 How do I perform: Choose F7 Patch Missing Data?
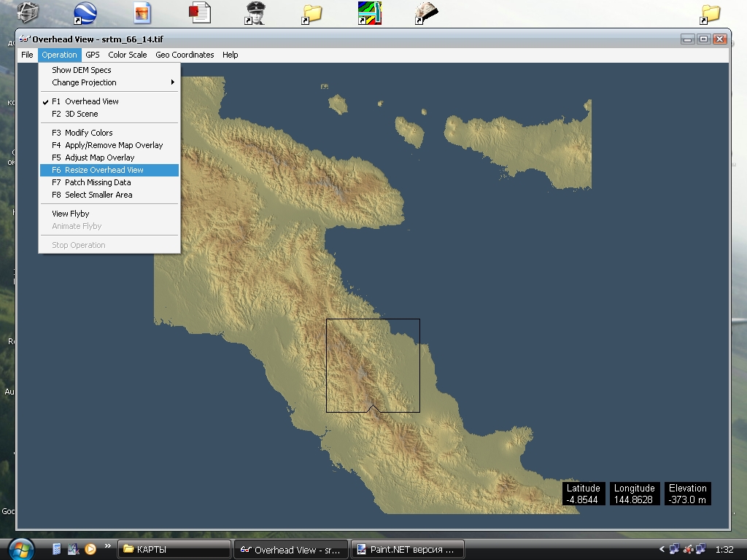tap(98, 182)
